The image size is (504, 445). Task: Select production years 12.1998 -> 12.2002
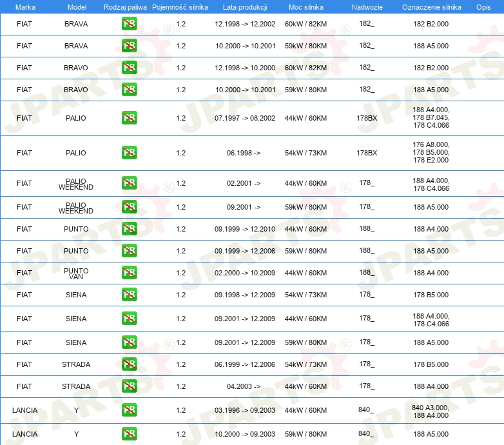tap(245, 24)
